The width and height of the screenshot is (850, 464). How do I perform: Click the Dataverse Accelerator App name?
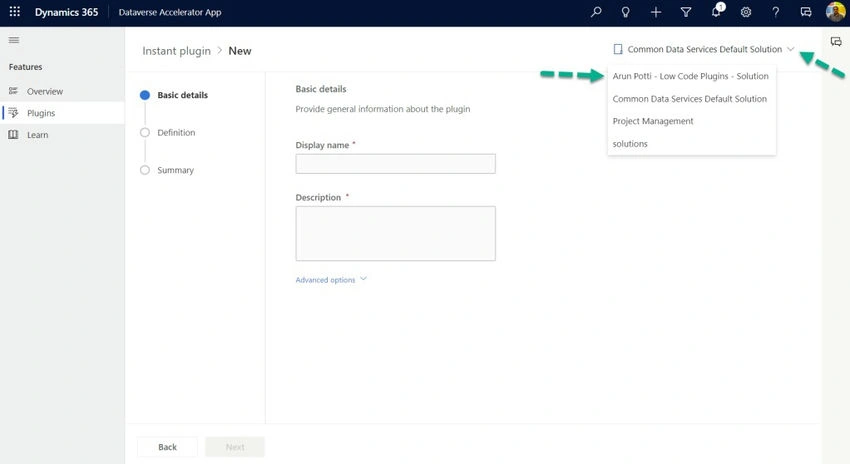point(170,12)
